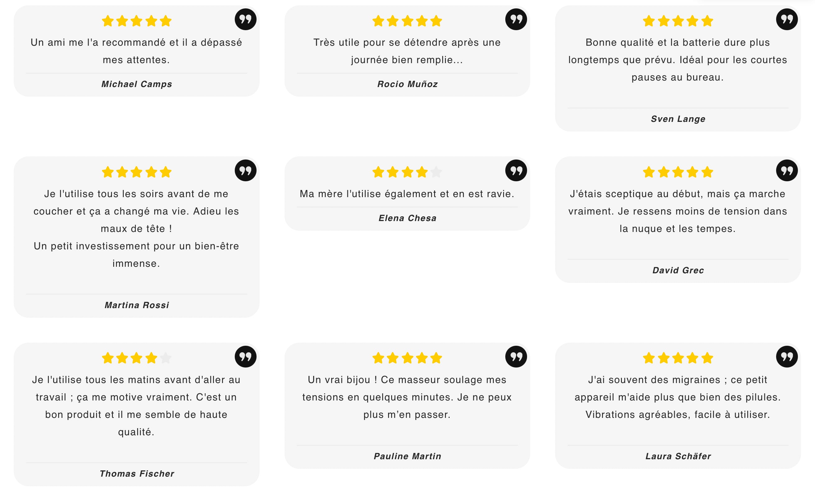This screenshot has width=815, height=504.
Task: Click the reviewer name Pauline Martin
Action: 407,456
